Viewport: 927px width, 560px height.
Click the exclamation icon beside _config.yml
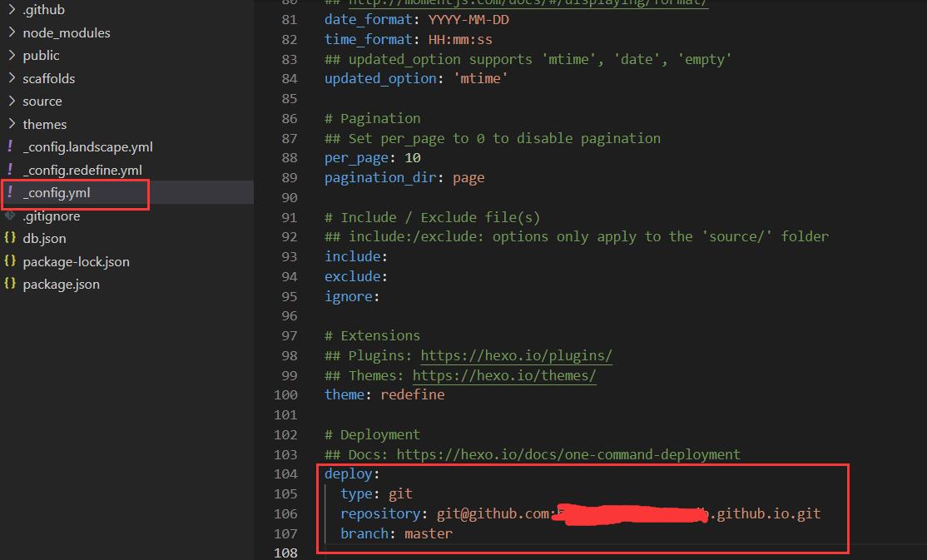(x=10, y=192)
